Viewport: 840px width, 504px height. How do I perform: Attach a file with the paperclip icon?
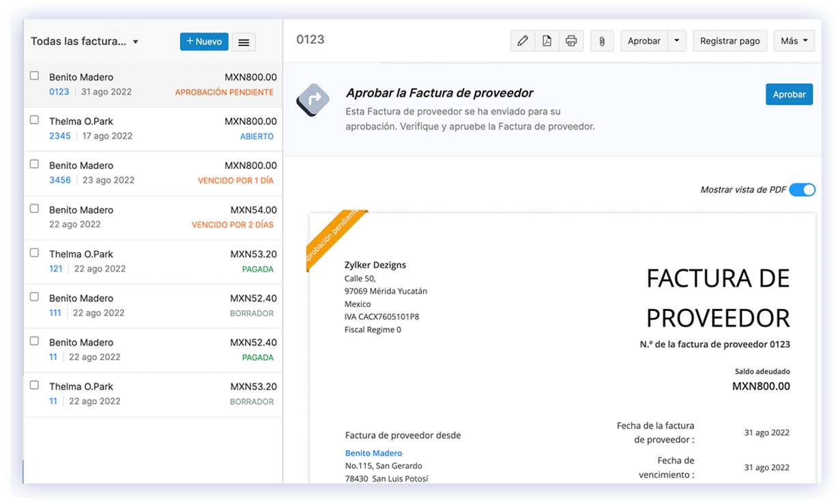click(601, 40)
